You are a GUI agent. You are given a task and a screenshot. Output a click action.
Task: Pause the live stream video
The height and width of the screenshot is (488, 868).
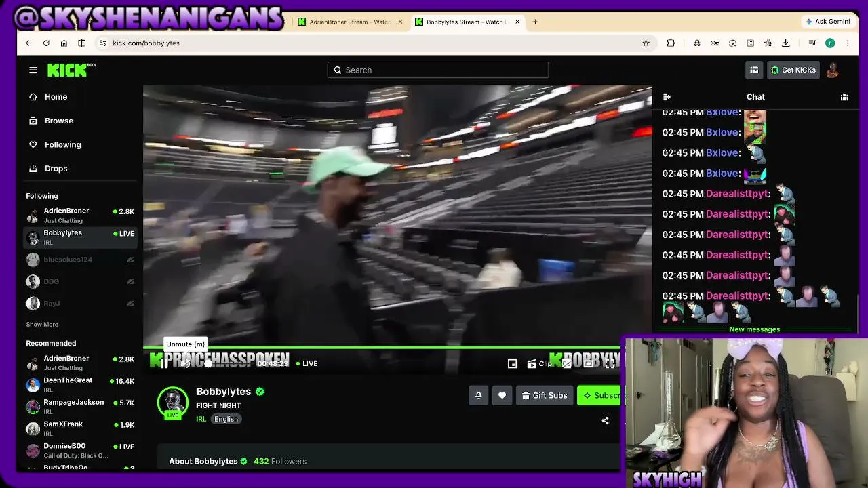[x=163, y=363]
